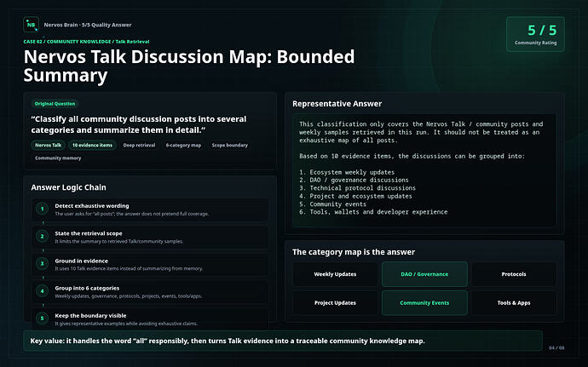588x367 pixels.
Task: Select the Nervos Talk tag
Action: point(48,145)
